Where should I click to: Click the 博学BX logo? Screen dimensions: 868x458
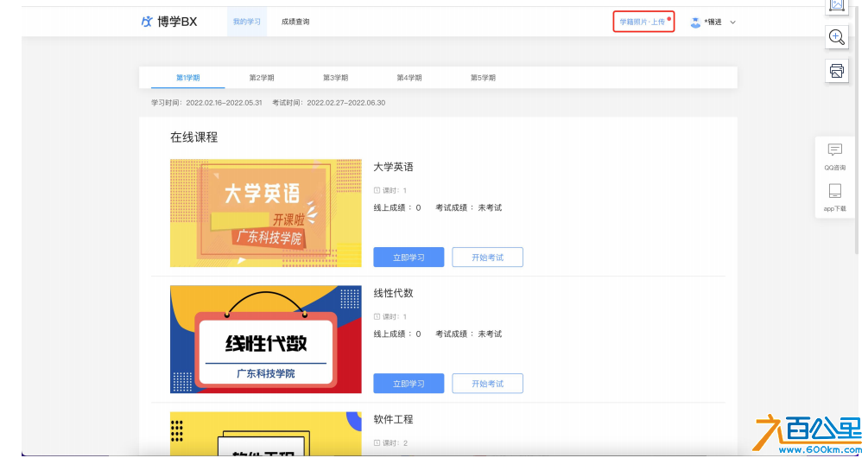tap(168, 22)
